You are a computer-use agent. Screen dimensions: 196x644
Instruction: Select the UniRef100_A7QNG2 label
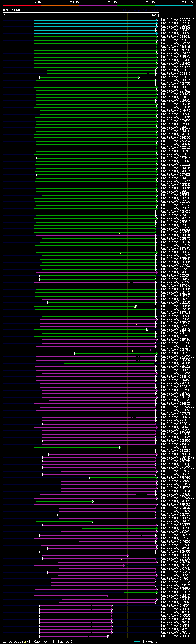[176, 144]
